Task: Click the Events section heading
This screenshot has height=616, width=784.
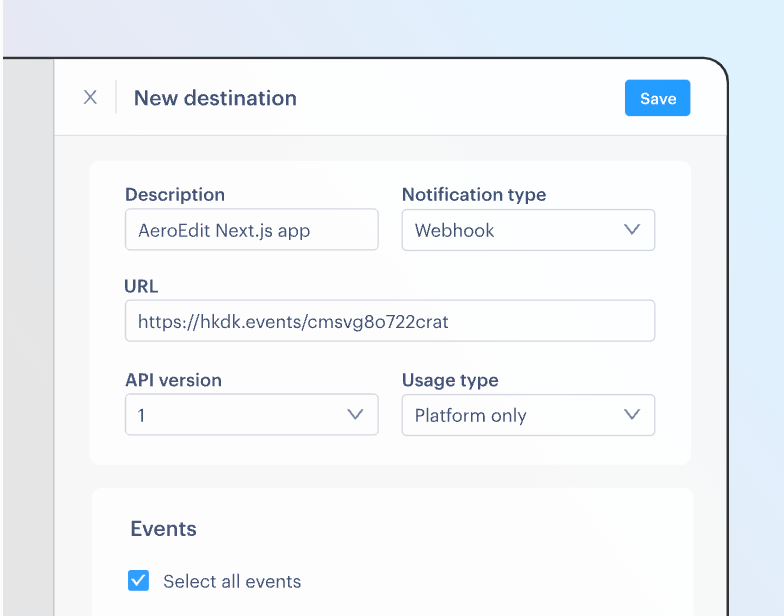Action: point(164,528)
